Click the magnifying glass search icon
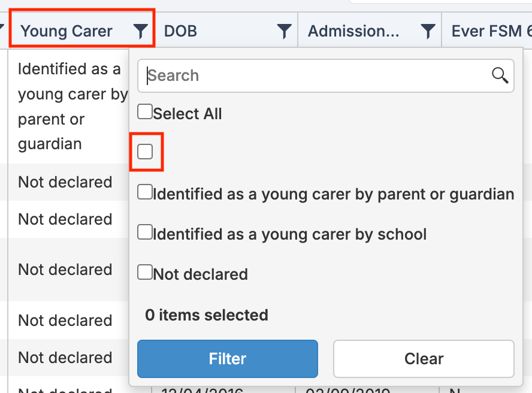Screen dimensions: 532x393 coord(500,75)
